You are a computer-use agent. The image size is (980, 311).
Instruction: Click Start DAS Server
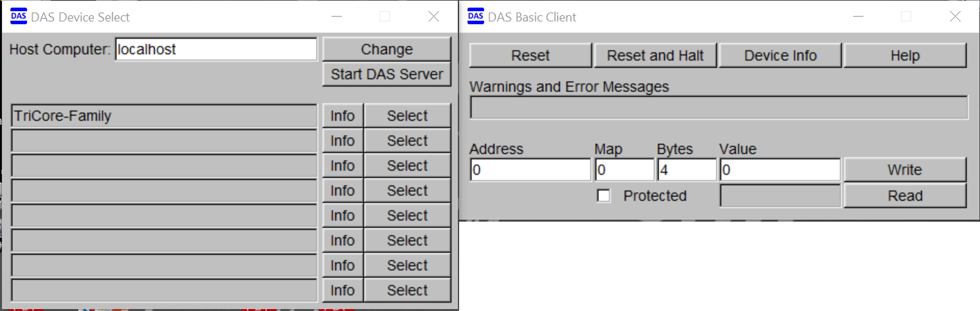point(386,74)
